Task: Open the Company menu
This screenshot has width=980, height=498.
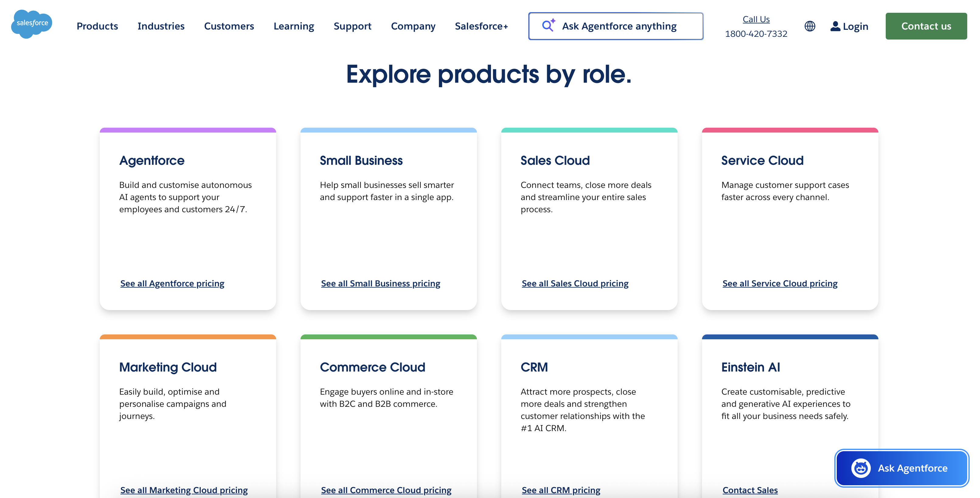Action: pos(413,26)
